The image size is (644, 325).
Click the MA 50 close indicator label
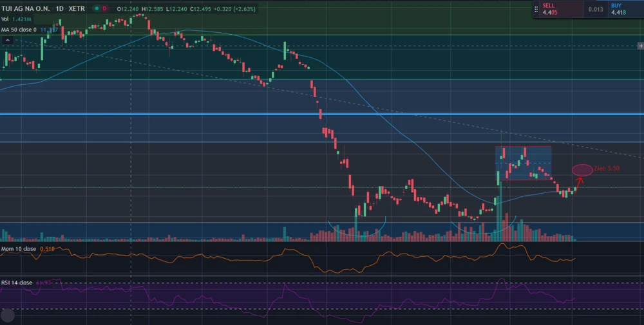point(19,30)
